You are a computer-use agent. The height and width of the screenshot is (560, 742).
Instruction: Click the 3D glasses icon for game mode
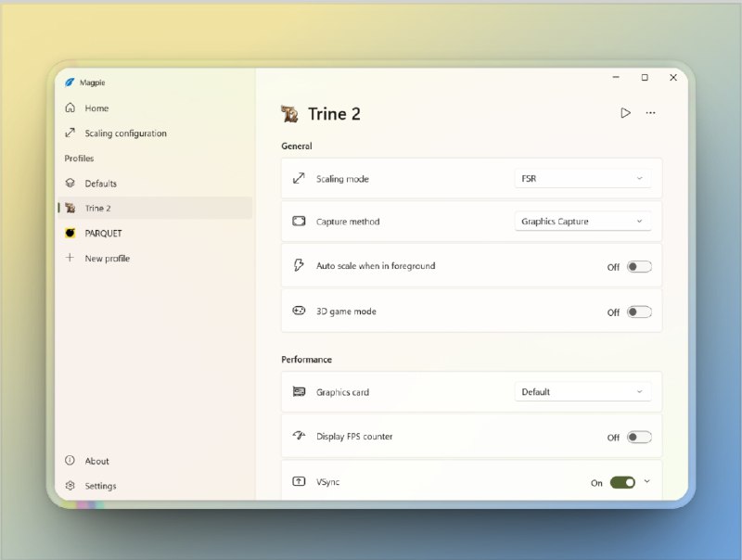(x=299, y=312)
